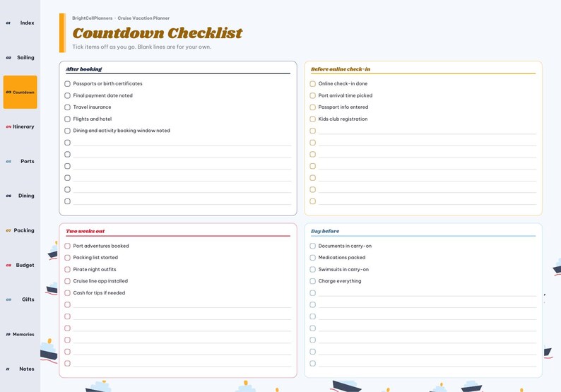Open the Index tab in sidebar

[x=20, y=23]
